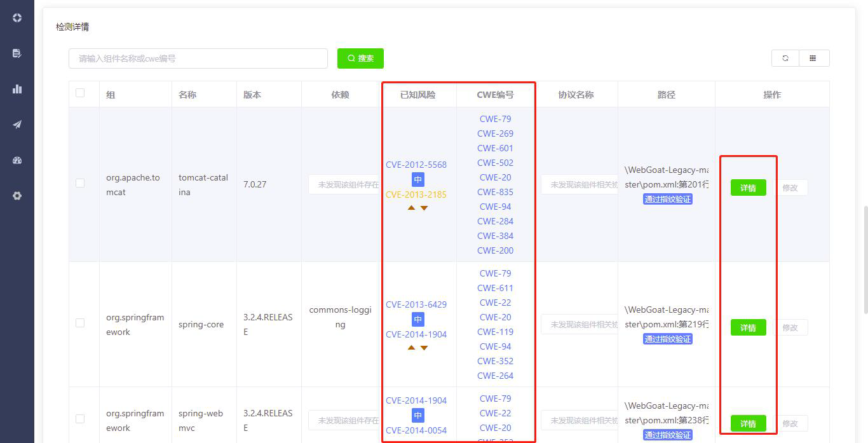Click the spring-core name cell
Viewport: 868px width, 443px height.
(x=201, y=324)
